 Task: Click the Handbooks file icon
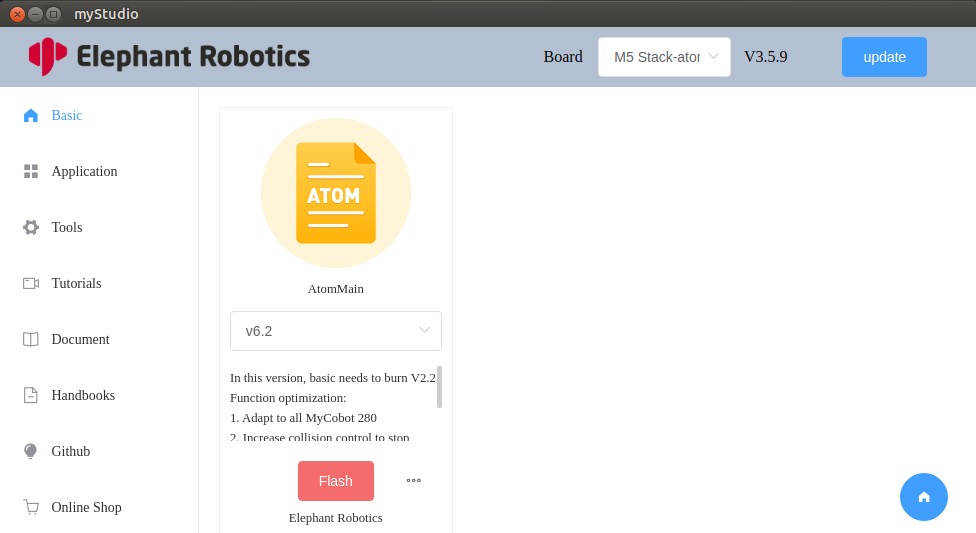point(31,395)
